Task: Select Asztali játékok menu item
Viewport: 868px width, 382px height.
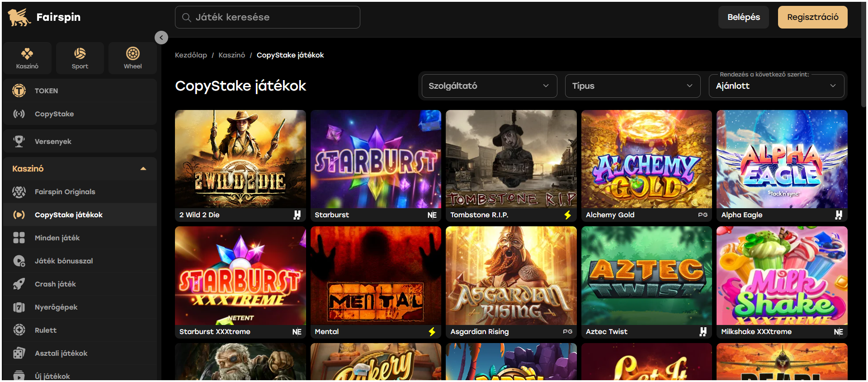Action: 80,353
